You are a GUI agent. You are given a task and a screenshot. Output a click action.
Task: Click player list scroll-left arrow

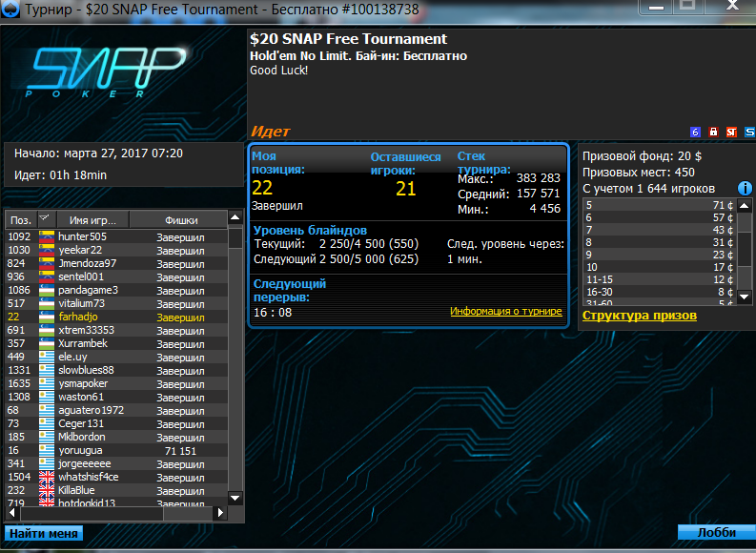coord(12,513)
